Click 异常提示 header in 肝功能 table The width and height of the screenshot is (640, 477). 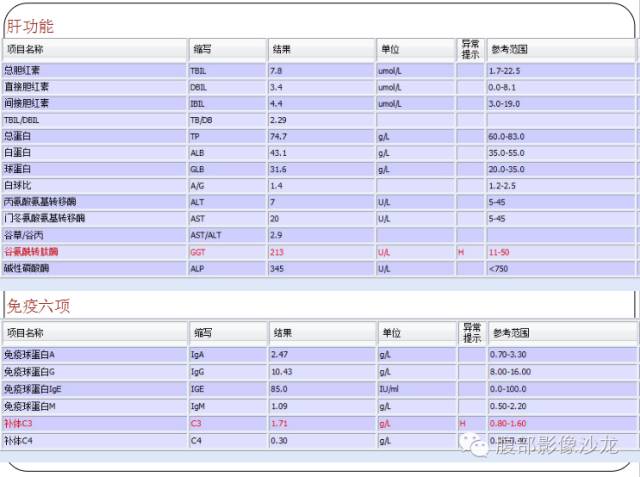point(470,50)
